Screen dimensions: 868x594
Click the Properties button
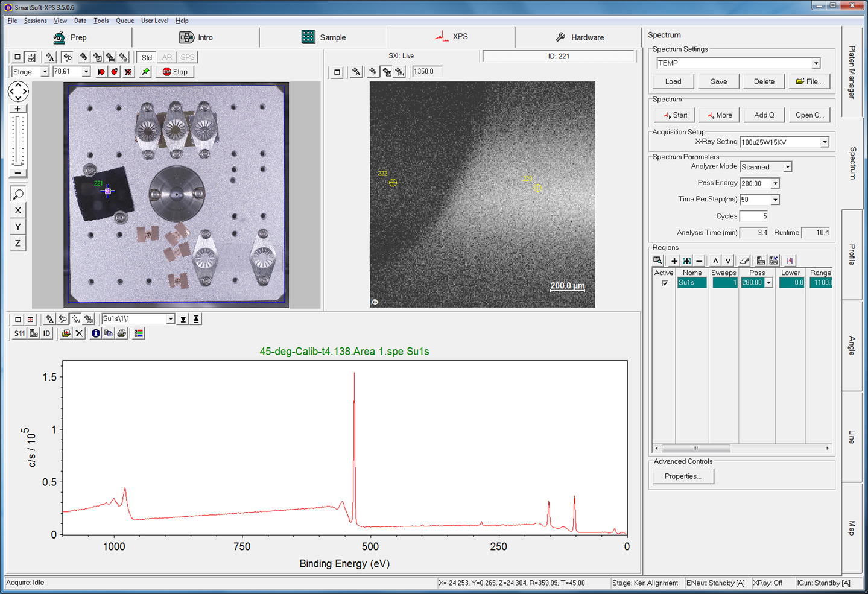click(683, 476)
